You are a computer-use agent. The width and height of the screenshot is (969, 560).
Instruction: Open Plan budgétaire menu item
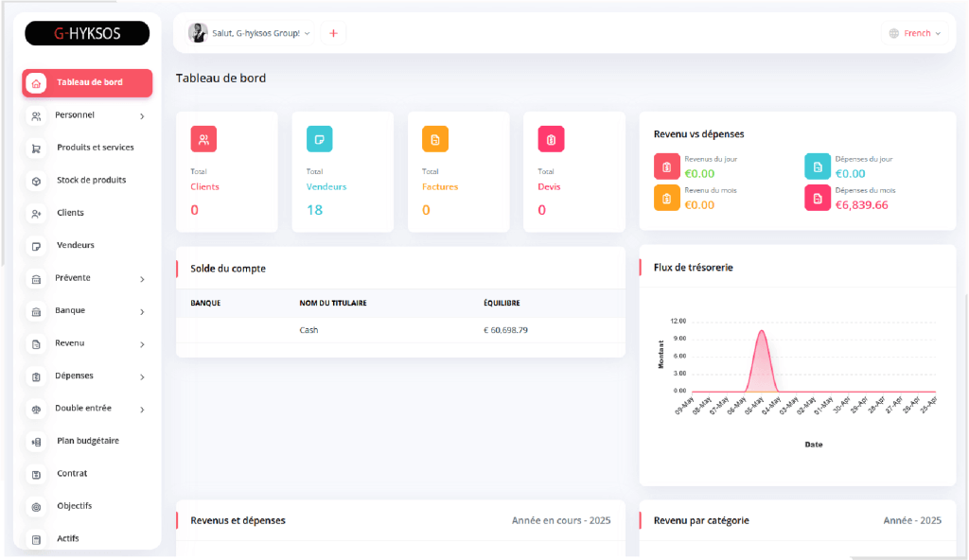87,442
